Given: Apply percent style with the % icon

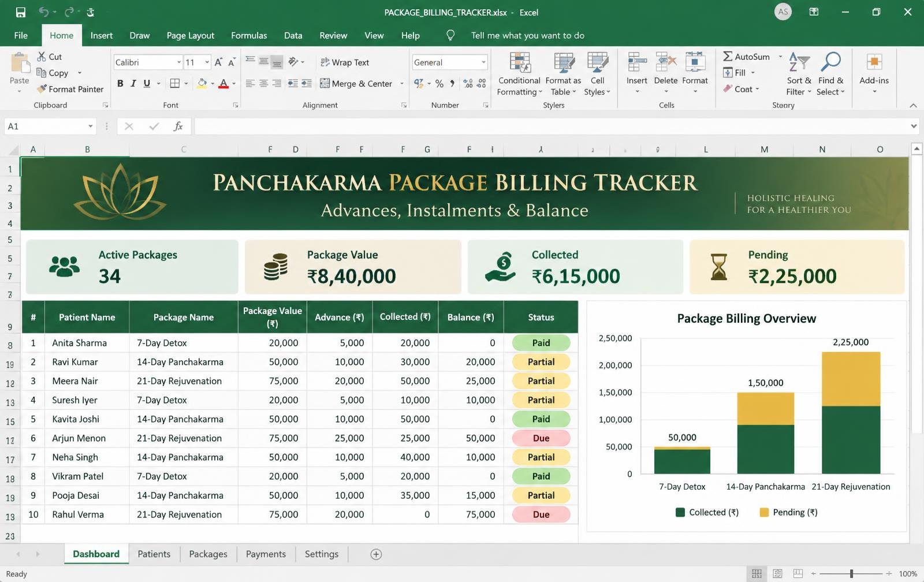Looking at the screenshot, I should point(439,84).
